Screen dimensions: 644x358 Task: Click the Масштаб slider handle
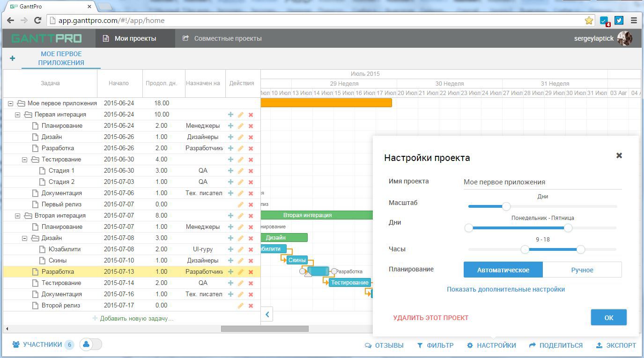coord(506,206)
